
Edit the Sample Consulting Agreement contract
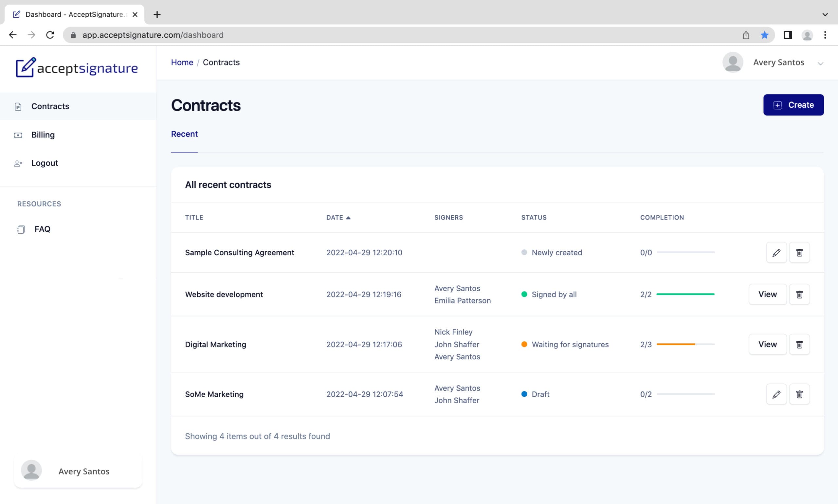776,252
